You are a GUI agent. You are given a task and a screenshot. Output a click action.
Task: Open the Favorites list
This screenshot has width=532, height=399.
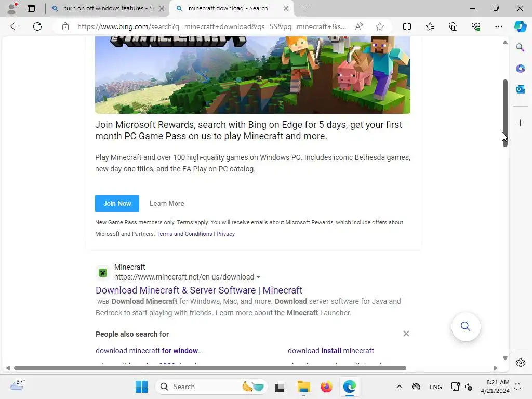point(430,26)
